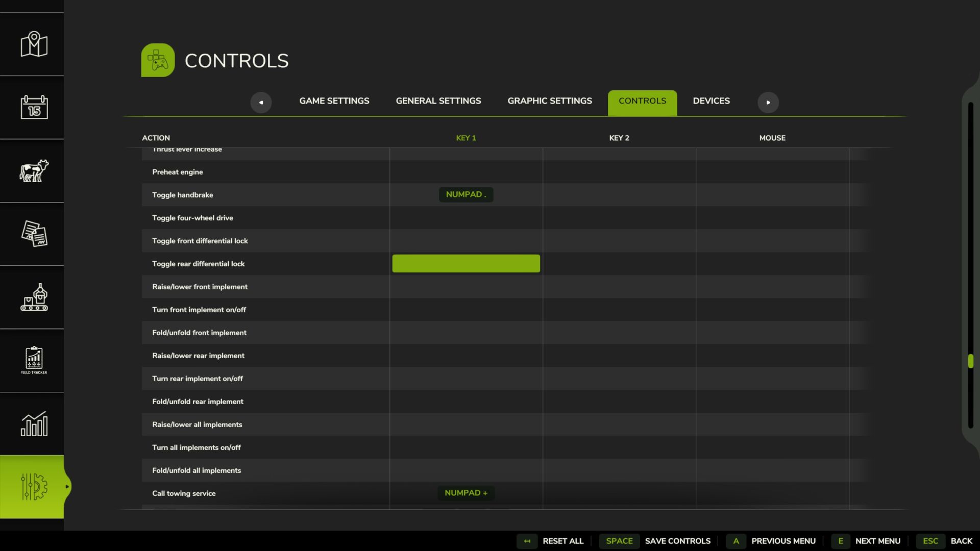
Task: Open the contracts documents icon page
Action: tap(34, 234)
